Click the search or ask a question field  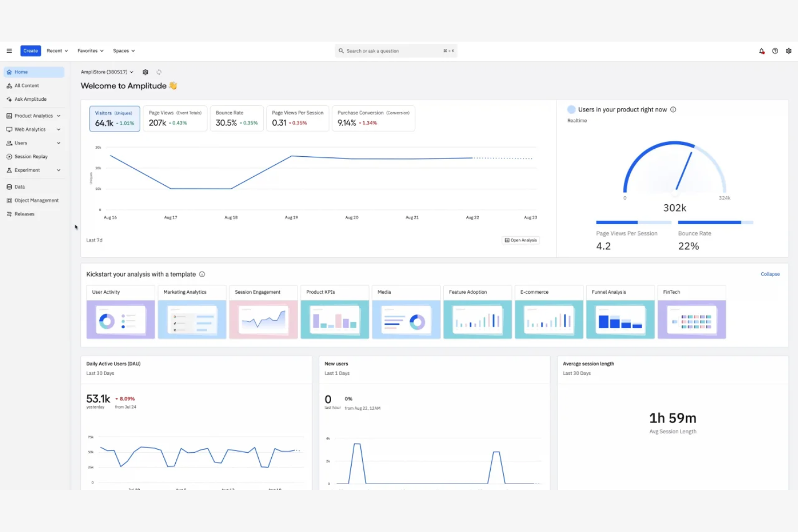click(x=396, y=51)
